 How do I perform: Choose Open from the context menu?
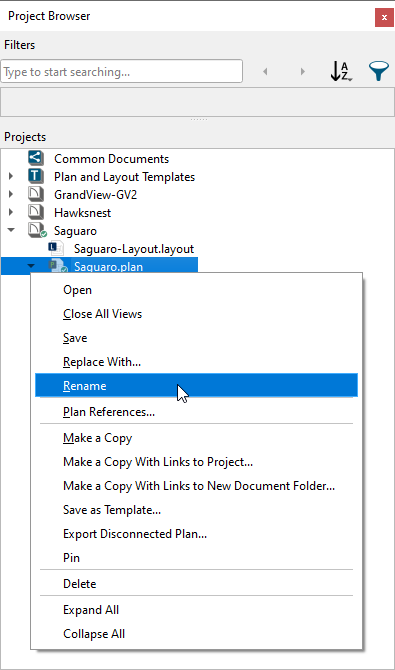(196, 290)
